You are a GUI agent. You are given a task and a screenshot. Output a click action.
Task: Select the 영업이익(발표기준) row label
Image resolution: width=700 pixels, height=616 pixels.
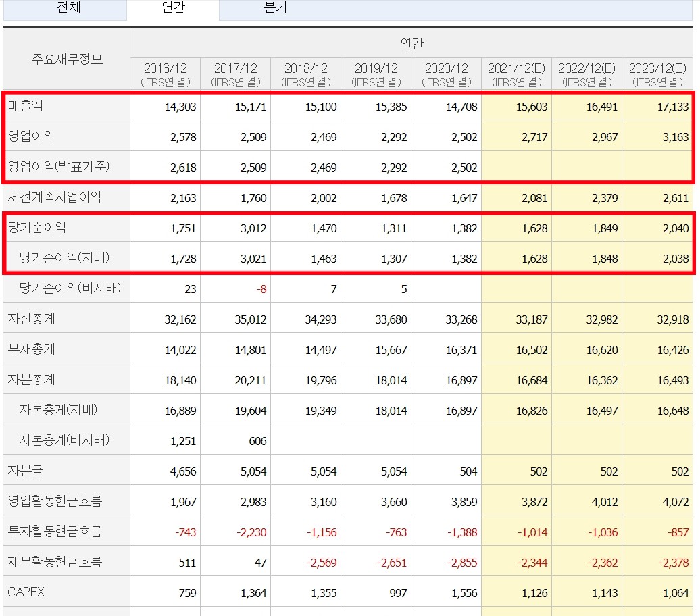pos(59,167)
